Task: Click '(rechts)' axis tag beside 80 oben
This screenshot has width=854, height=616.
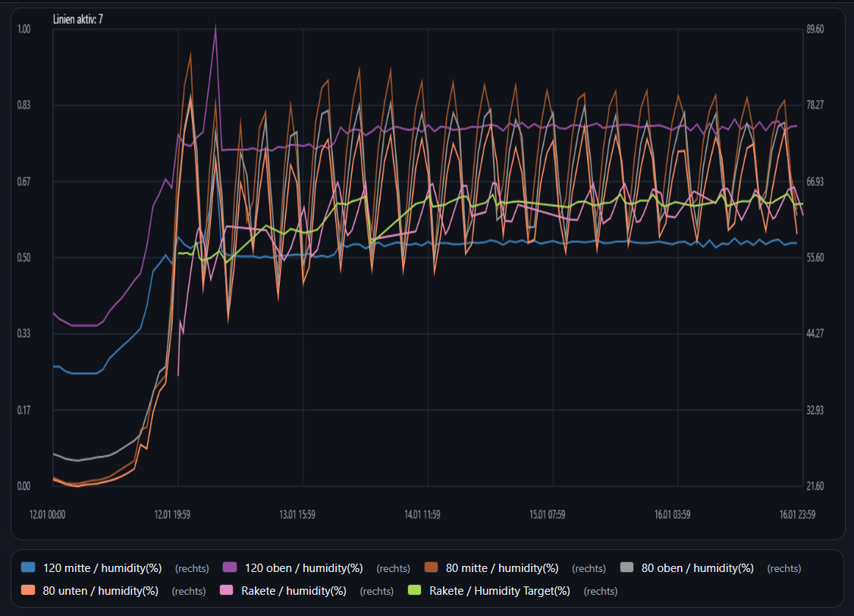Action: click(783, 568)
